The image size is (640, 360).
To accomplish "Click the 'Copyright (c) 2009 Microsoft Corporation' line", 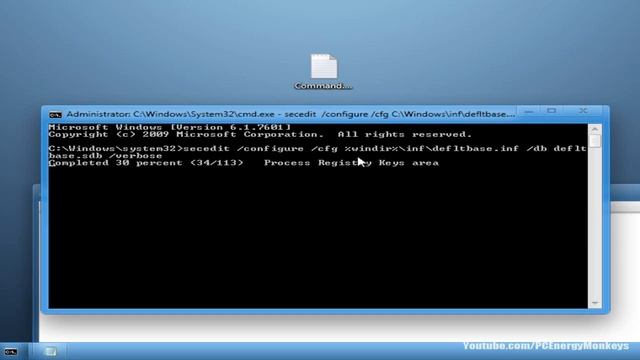I will click(260, 134).
